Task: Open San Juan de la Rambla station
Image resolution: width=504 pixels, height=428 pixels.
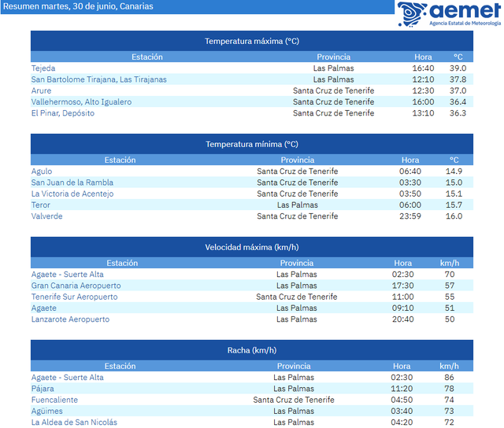Action: [72, 183]
